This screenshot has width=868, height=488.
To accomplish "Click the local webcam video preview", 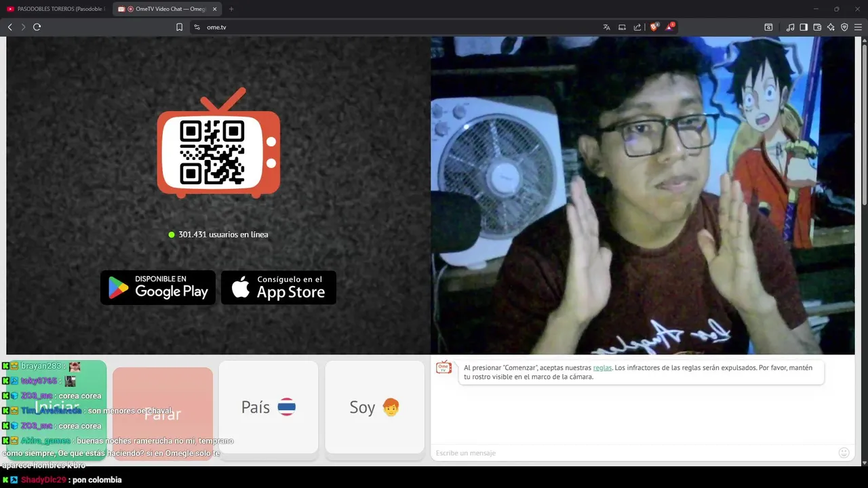I will [642, 195].
